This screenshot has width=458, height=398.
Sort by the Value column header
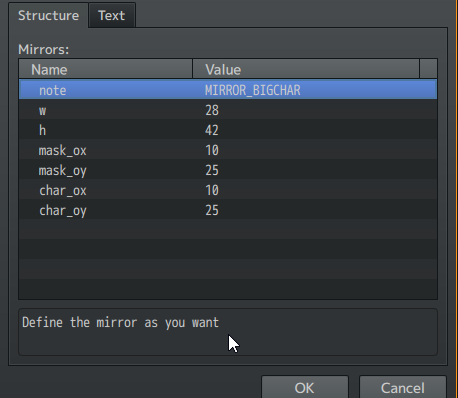(x=306, y=69)
